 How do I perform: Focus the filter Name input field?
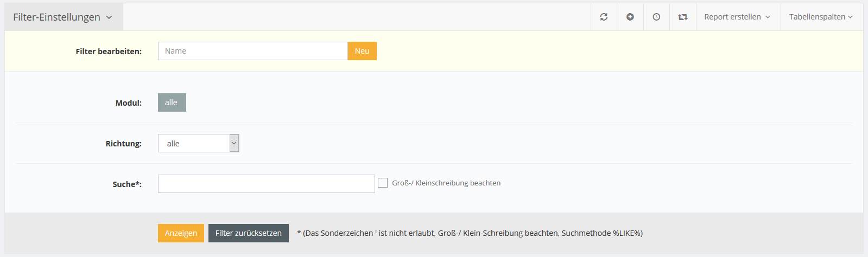click(252, 51)
